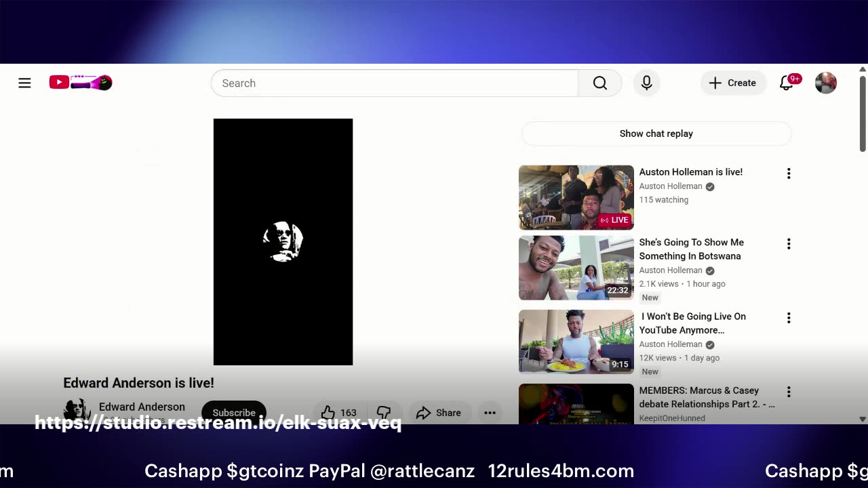The height and width of the screenshot is (488, 868).
Task: Open MEMBERS Marcus & Casey video thumbnail
Action: click(x=576, y=404)
